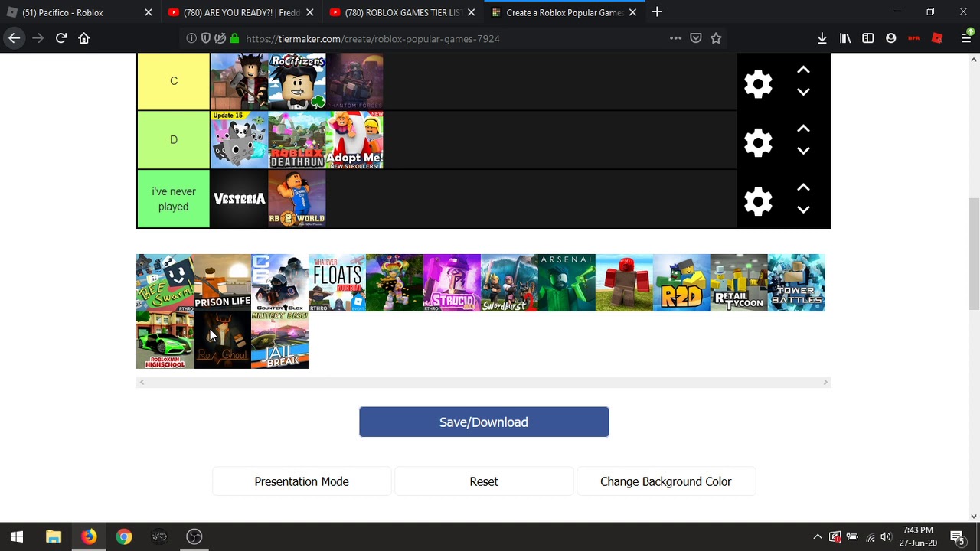Open Firefox hamburger menu

(967, 38)
